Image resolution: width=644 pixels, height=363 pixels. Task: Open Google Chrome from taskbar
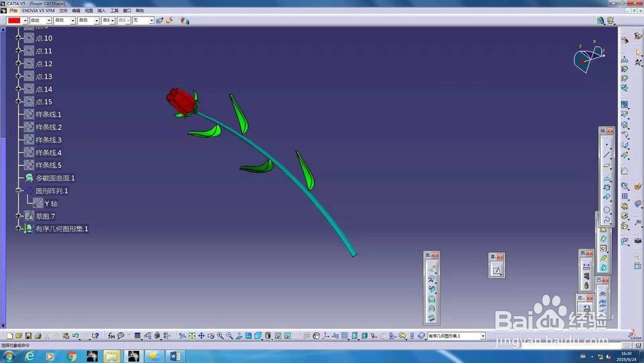click(71, 356)
